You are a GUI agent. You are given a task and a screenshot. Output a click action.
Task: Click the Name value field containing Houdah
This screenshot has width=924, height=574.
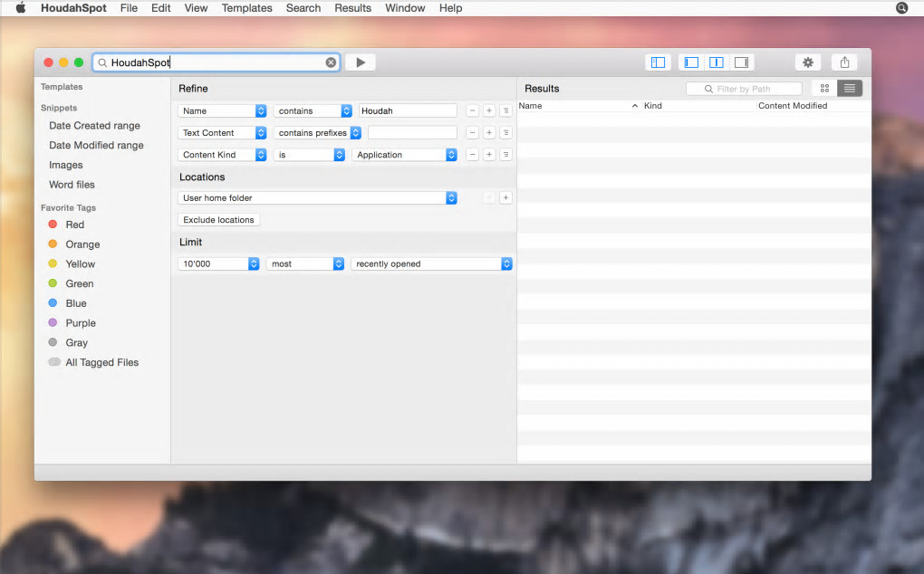coord(408,110)
